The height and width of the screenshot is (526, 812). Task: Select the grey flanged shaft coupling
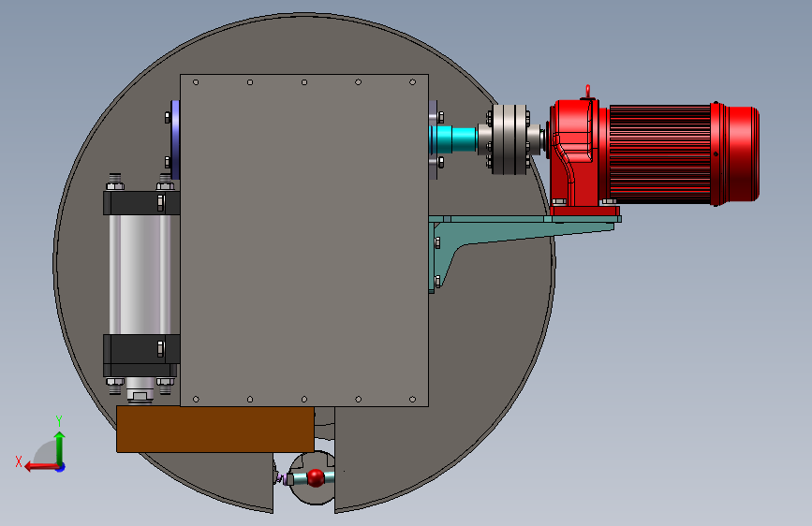coord(509,139)
